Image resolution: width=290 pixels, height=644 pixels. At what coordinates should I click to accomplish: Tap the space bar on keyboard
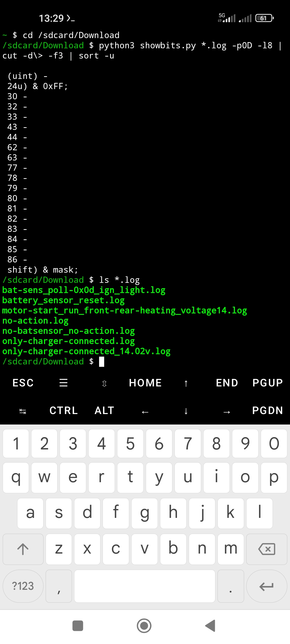pos(145,586)
